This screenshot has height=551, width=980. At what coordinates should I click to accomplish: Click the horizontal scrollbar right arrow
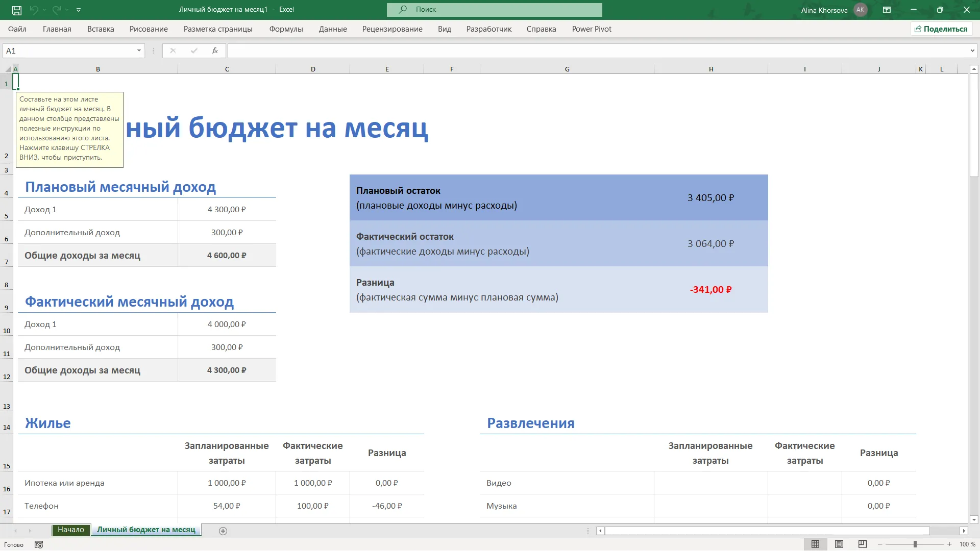(964, 531)
